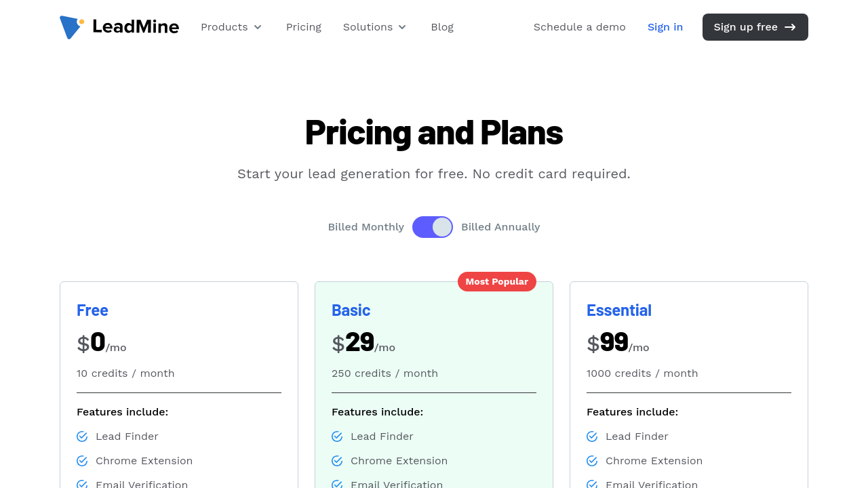This screenshot has height=488, width=868.
Task: Click the Chrome Extension checkmark icon in Essential plan
Action: click(x=592, y=461)
